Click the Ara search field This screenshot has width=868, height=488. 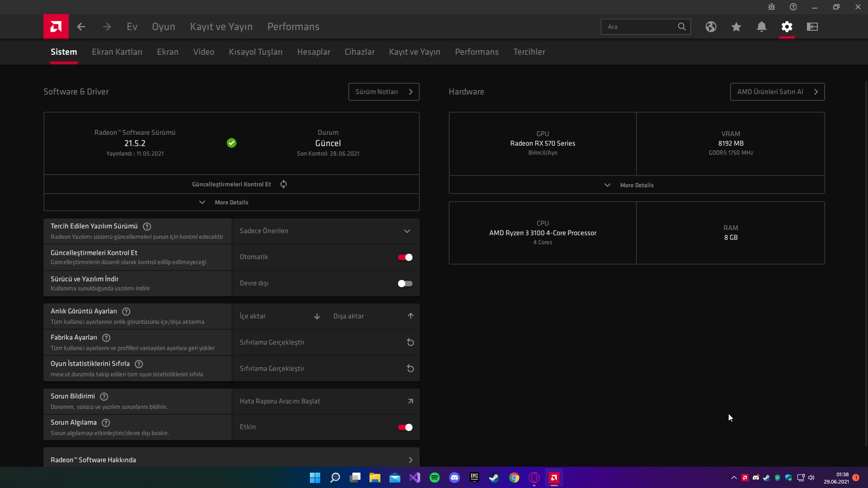click(x=640, y=27)
